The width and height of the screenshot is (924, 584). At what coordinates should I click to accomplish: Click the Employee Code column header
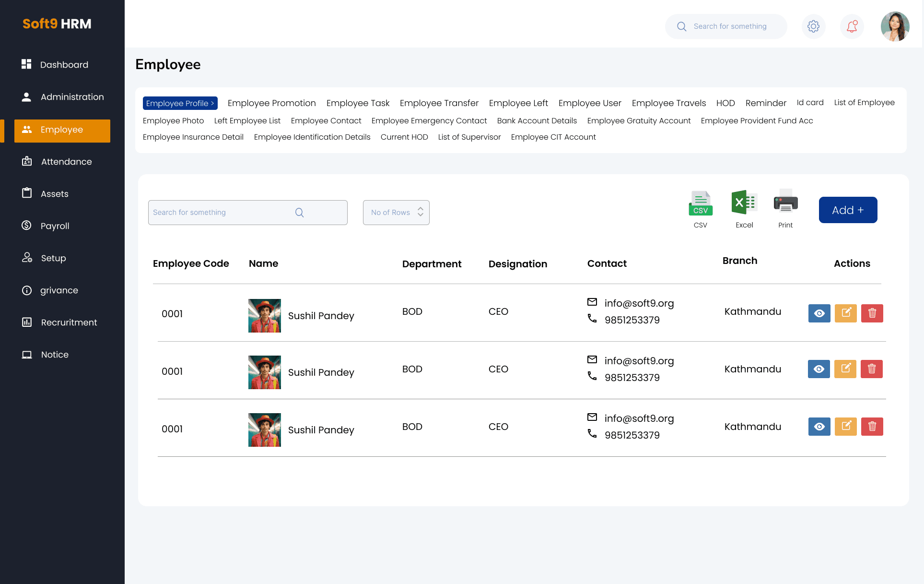(x=191, y=263)
